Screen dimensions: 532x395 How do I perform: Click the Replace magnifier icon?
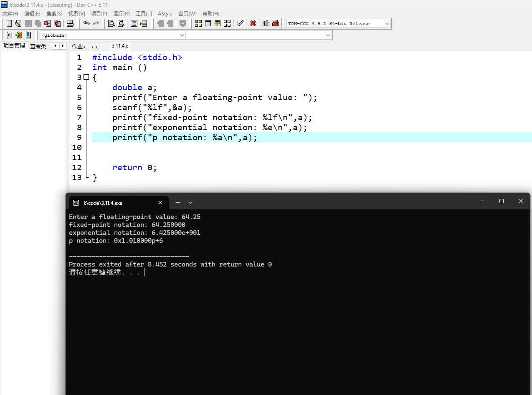(x=121, y=23)
